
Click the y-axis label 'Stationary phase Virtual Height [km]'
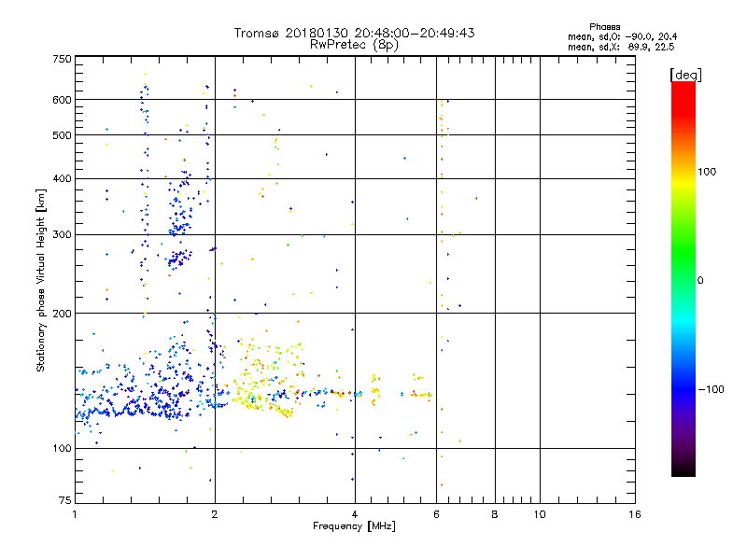tap(40, 280)
